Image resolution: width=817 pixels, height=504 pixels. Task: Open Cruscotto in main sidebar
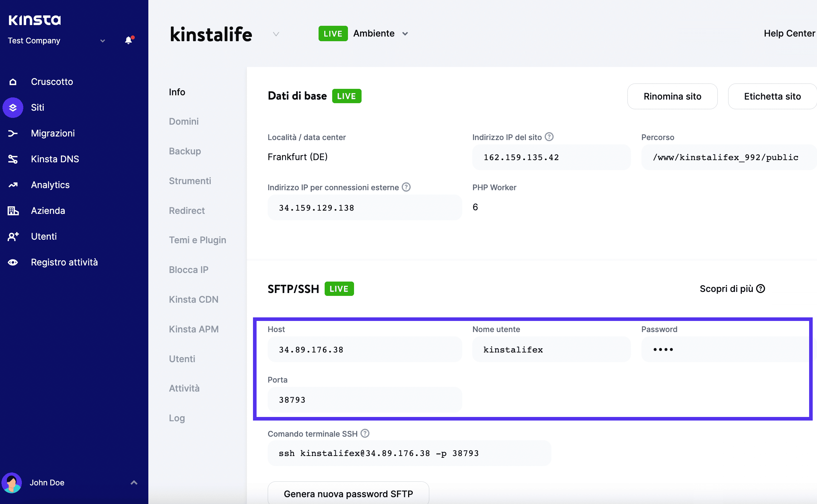(x=52, y=82)
